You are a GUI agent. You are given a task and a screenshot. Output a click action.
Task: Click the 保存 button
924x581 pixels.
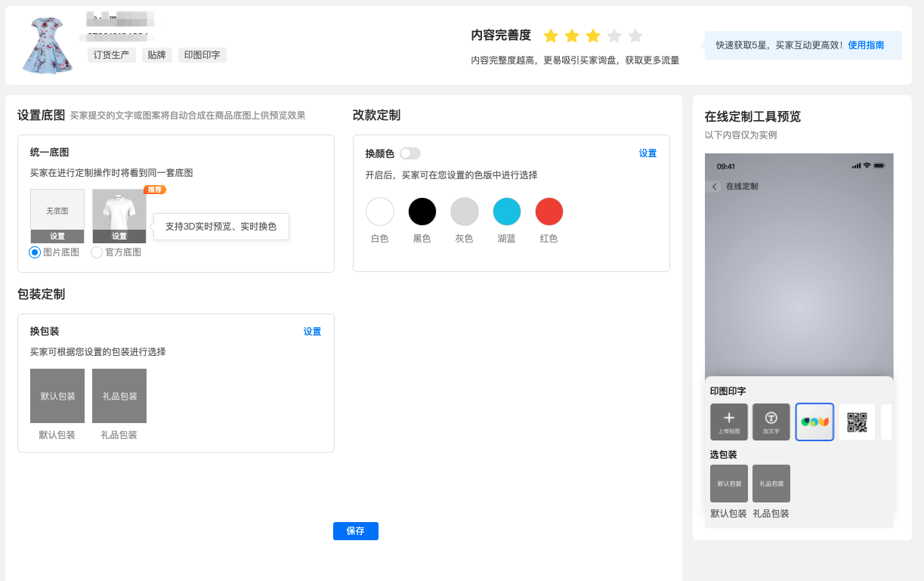(355, 531)
